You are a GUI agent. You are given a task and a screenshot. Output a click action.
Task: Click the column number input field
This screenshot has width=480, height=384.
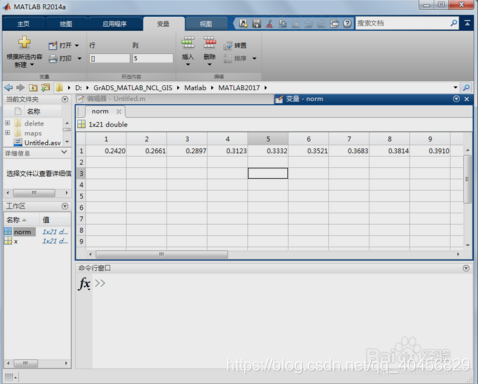point(153,58)
